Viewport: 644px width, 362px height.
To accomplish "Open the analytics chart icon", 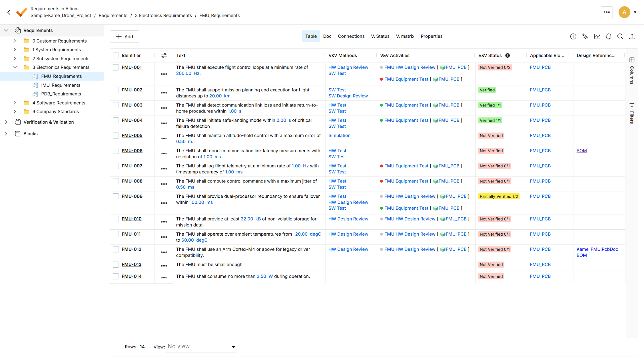I will 597,37.
